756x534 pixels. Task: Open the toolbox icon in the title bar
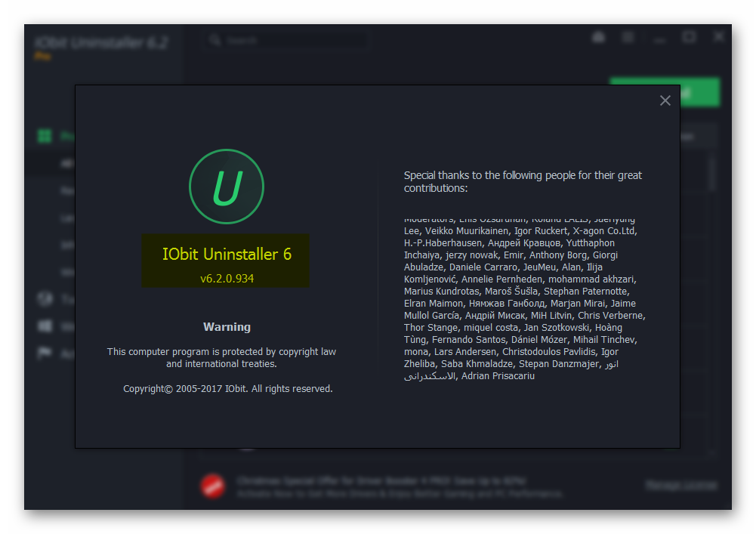(598, 37)
